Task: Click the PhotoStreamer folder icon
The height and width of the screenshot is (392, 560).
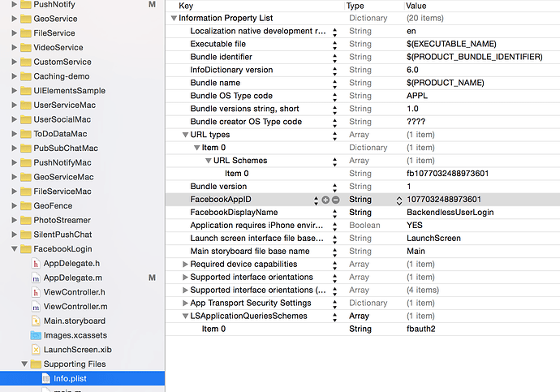Action: click(x=26, y=220)
